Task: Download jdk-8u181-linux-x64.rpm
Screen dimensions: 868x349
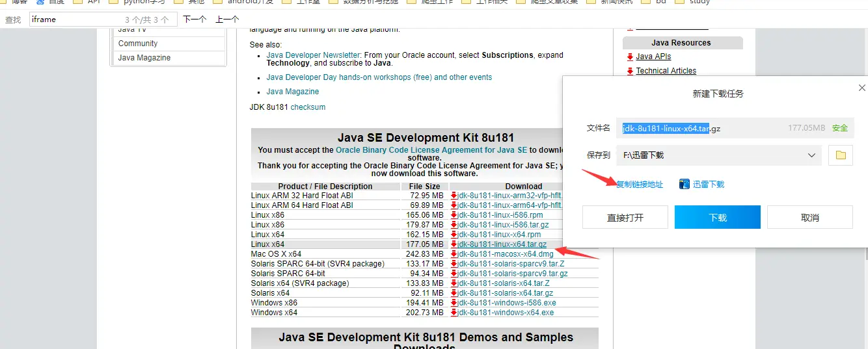Action: [x=499, y=235]
